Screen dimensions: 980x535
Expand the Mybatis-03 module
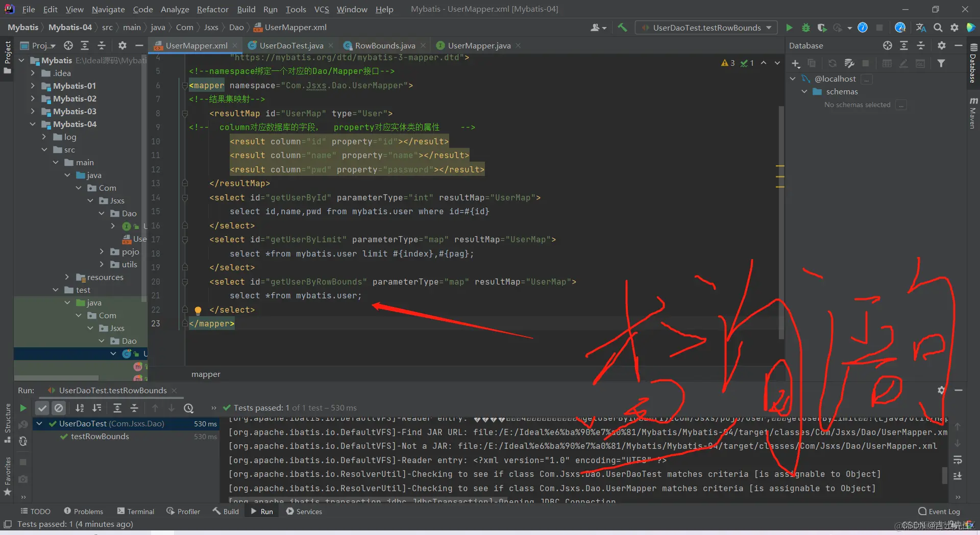point(33,111)
